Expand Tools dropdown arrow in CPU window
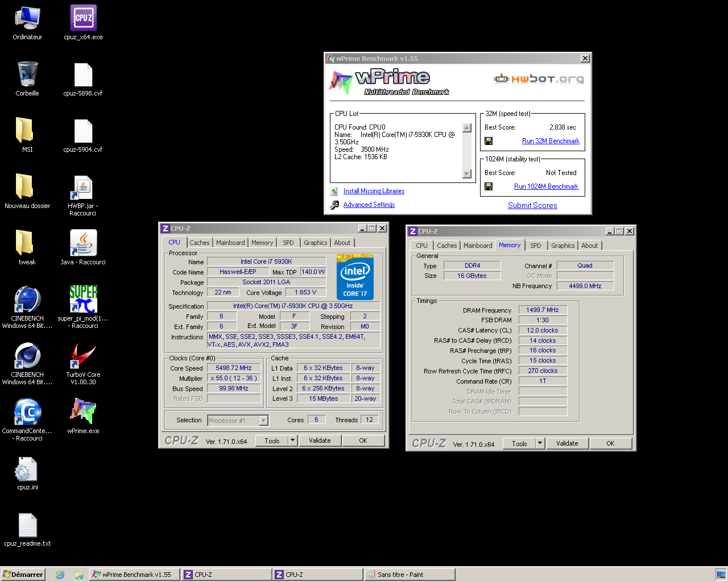Image resolution: width=728 pixels, height=582 pixels. 293,440
